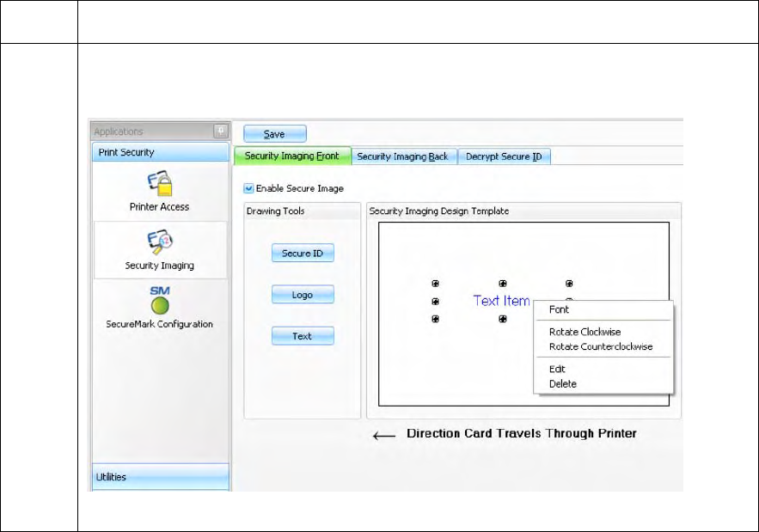Click the Text drawing tool button
Image resolution: width=759 pixels, height=532 pixels.
pyautogui.click(x=303, y=336)
